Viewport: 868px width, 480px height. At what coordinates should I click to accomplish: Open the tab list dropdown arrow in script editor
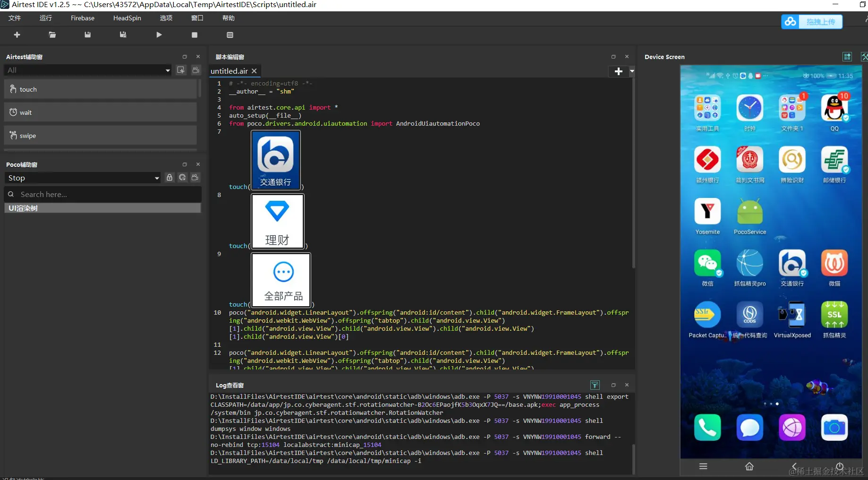[x=632, y=71]
